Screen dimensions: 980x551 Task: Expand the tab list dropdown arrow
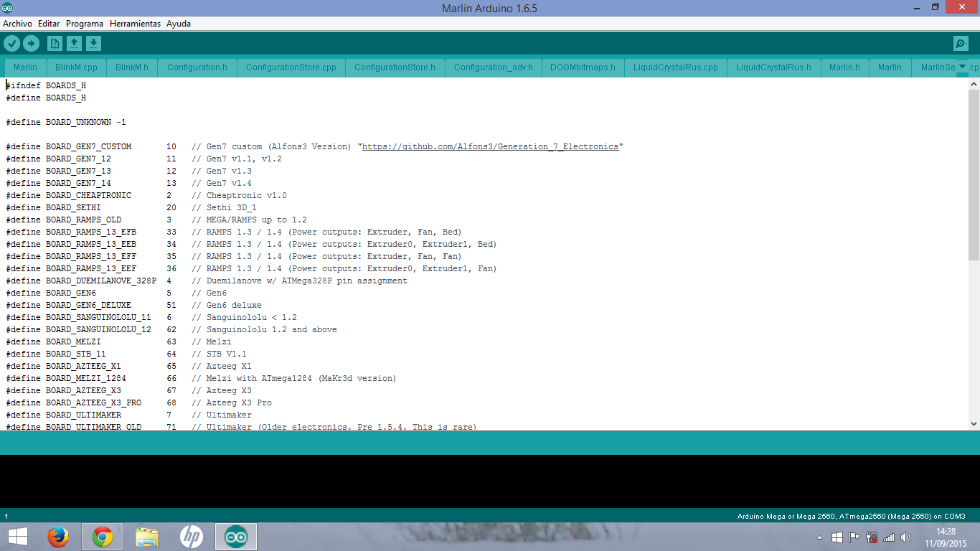point(963,67)
